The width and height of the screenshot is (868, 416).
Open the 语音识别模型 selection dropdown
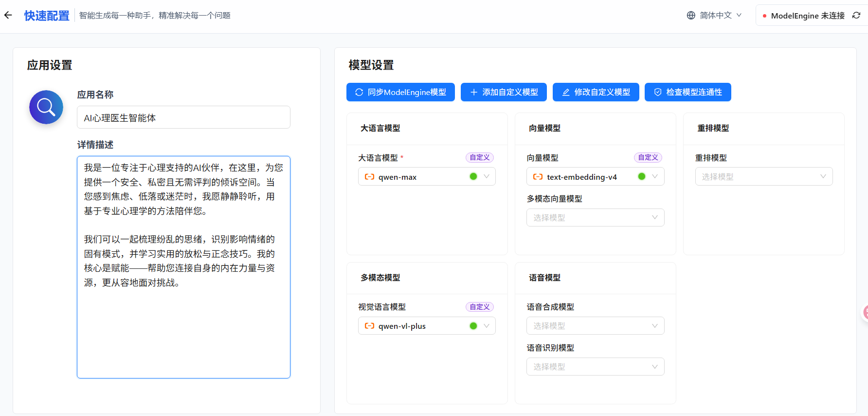click(x=595, y=367)
